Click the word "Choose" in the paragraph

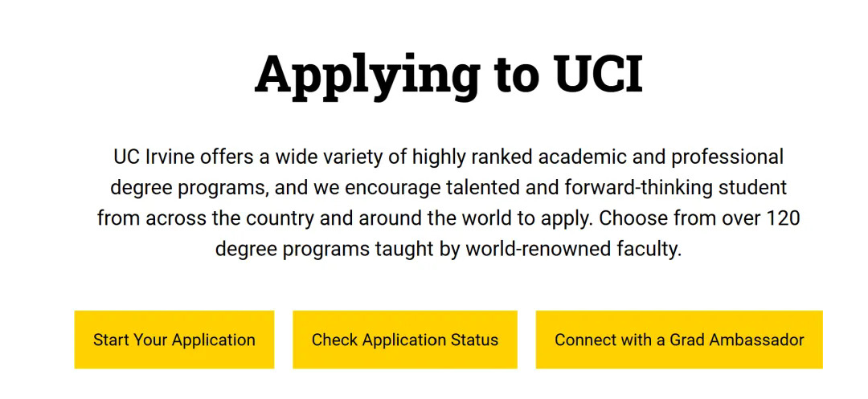pos(633,218)
